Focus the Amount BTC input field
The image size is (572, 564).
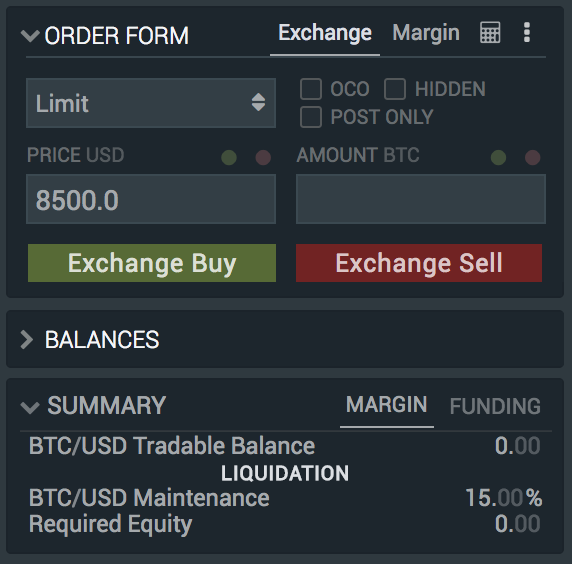click(421, 199)
